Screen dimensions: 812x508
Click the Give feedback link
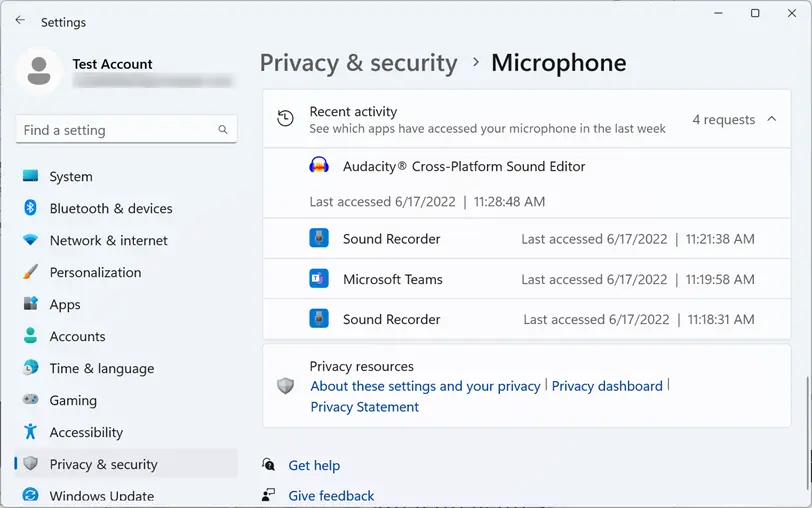click(x=331, y=495)
